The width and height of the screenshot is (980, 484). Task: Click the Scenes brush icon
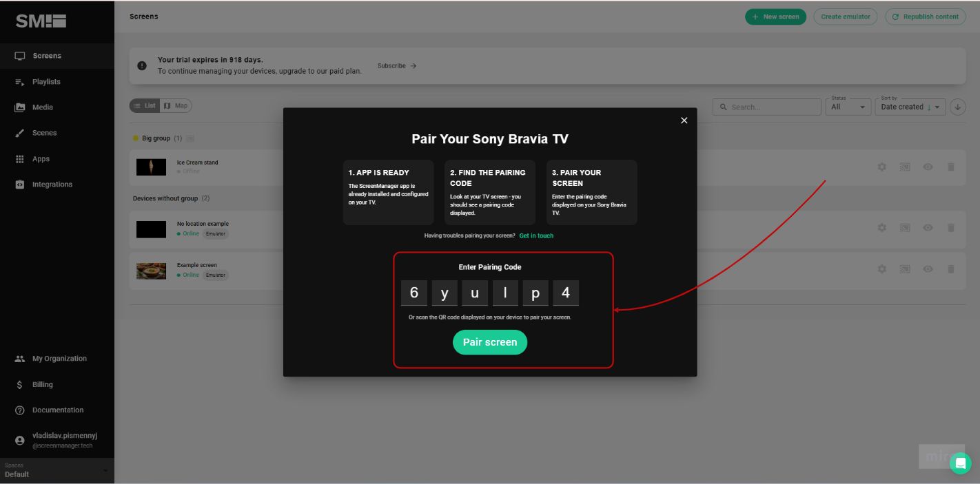coord(20,134)
